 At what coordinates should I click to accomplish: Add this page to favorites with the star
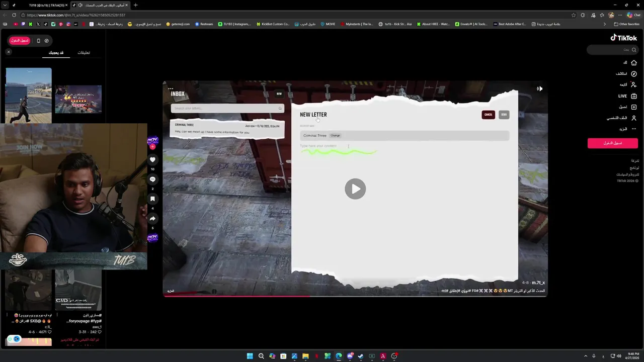(574, 15)
